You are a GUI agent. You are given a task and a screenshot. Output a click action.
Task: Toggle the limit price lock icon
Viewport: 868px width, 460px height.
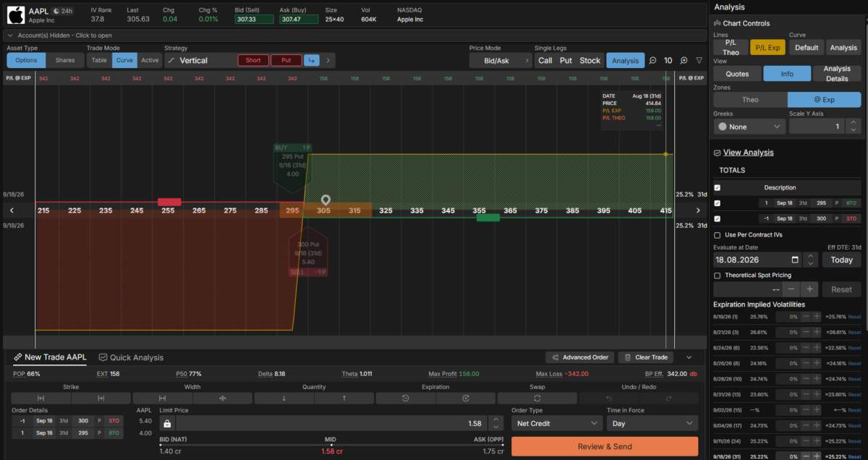pyautogui.click(x=167, y=424)
